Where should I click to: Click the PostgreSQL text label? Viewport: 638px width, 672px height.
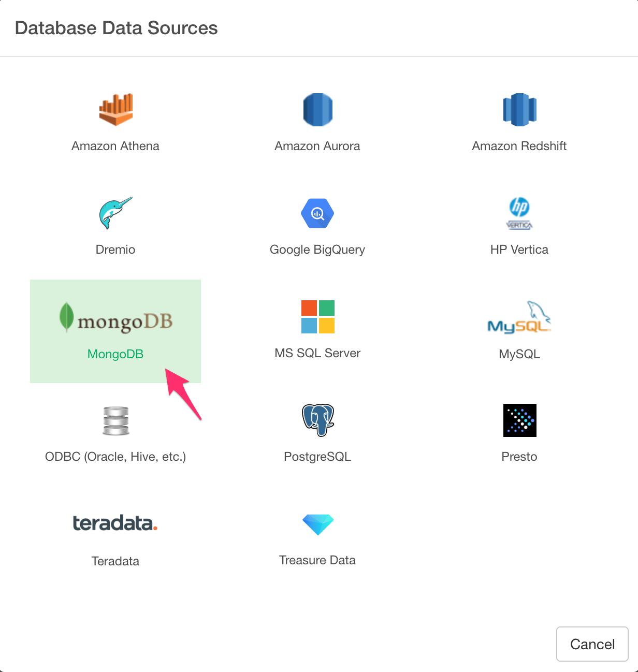point(317,457)
